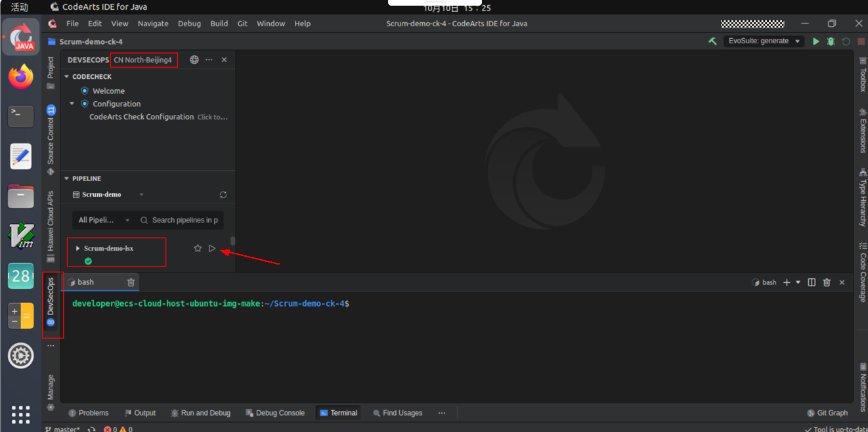Click the CN North-Beijing4 region label
The height and width of the screenshot is (432, 868).
click(143, 60)
